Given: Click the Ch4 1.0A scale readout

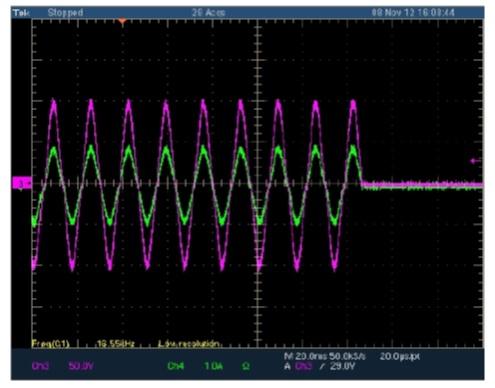Looking at the screenshot, I should click(x=213, y=366).
